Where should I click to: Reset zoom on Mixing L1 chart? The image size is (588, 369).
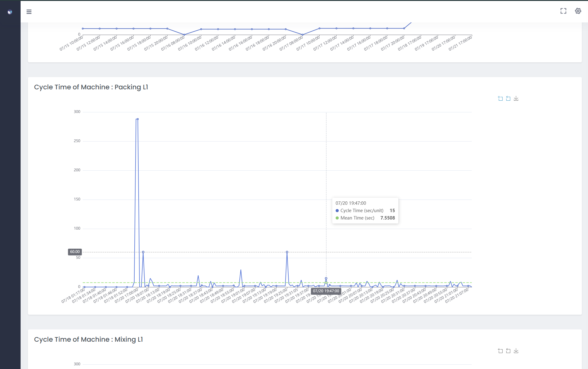pos(508,351)
